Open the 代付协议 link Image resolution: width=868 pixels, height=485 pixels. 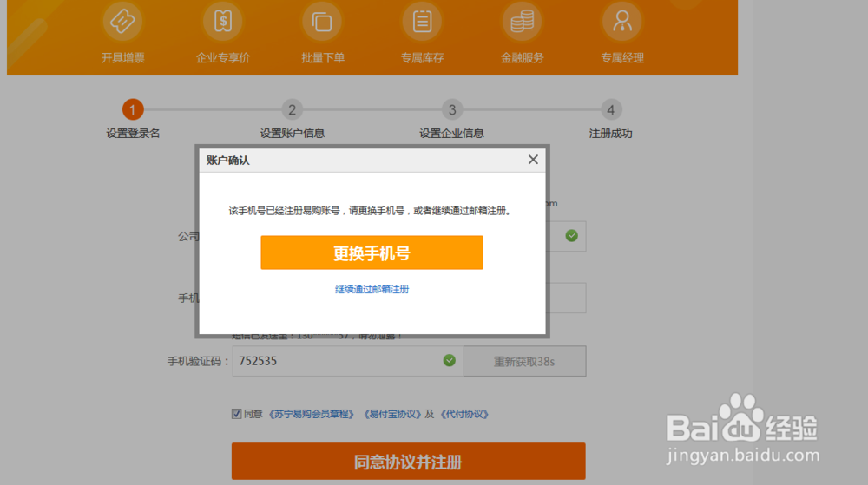pyautogui.click(x=464, y=414)
